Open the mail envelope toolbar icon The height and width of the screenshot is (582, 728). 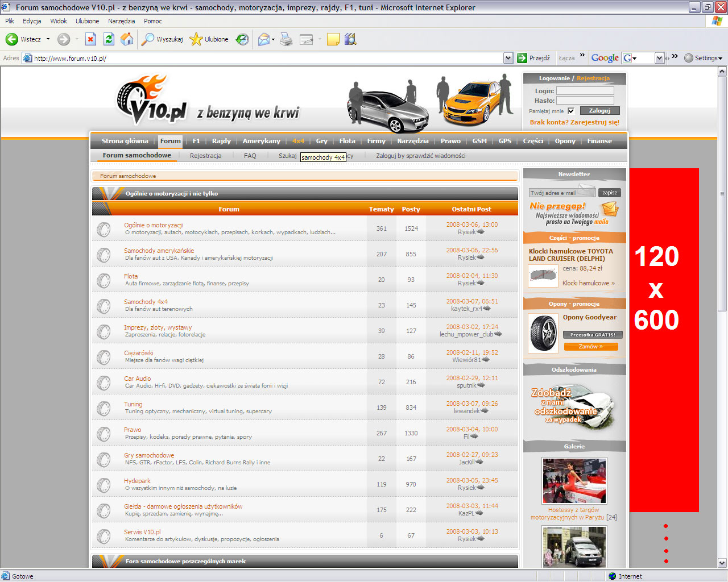[264, 39]
